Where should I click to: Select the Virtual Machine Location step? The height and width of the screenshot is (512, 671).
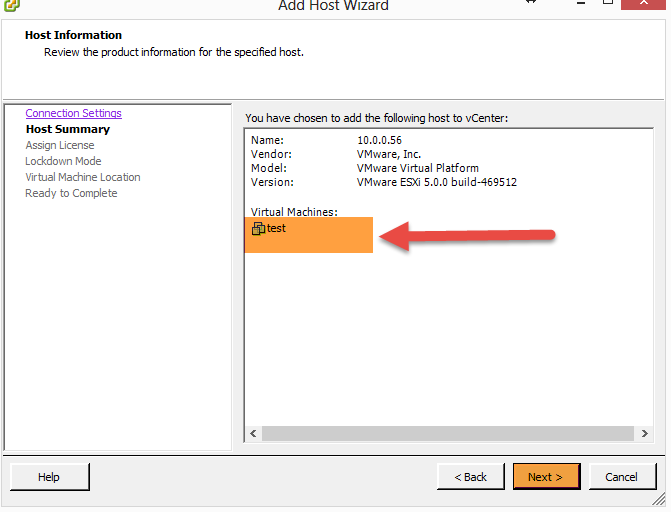tap(83, 177)
